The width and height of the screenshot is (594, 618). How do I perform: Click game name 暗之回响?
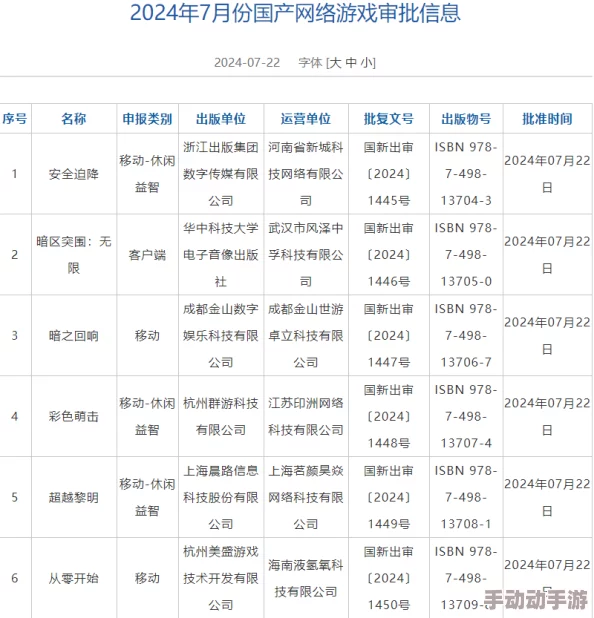74,336
